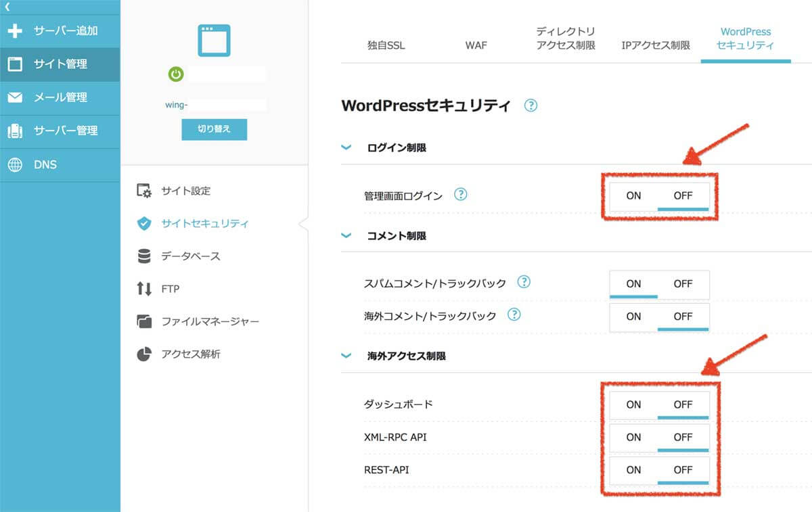Turn ON XML-RPC API restriction
This screenshot has width=812, height=512.
click(633, 438)
